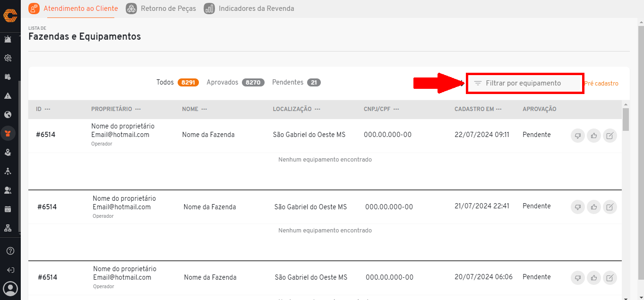Click 000.00.000-00 in 21/07/2024 22:41 row
644x300 pixels.
[x=389, y=207]
